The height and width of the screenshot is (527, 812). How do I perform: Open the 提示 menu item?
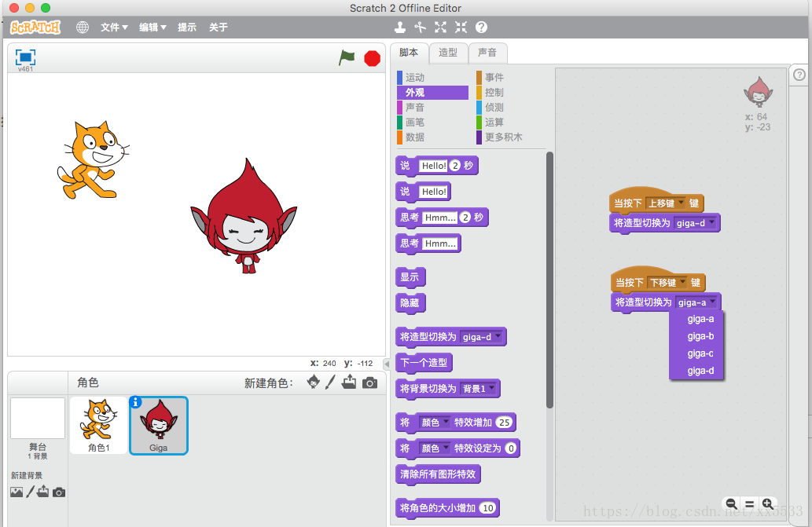(x=187, y=27)
